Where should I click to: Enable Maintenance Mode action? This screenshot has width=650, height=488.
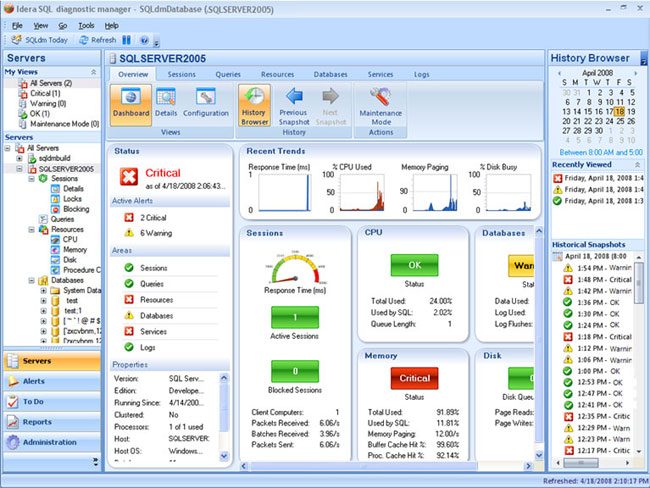pos(381,106)
